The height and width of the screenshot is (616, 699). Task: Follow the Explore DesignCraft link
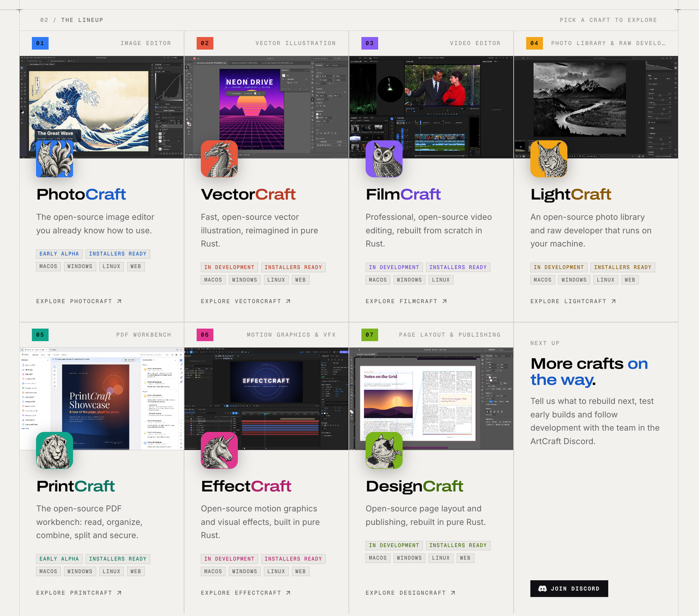(411, 593)
